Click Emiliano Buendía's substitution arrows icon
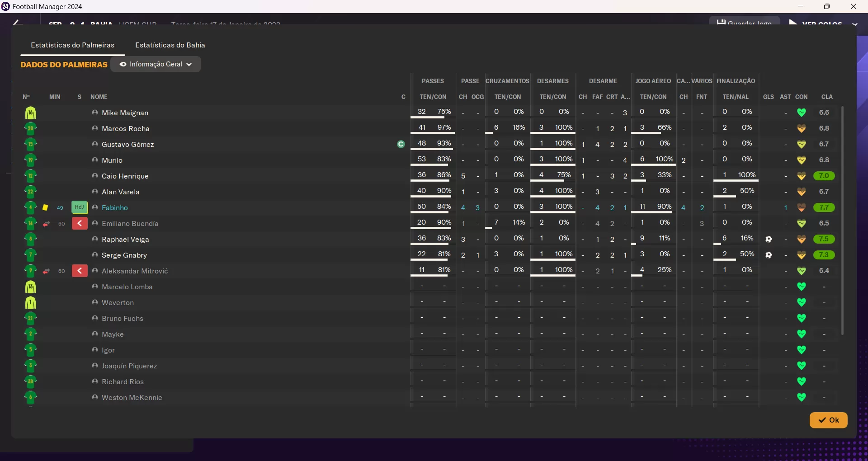 point(46,224)
